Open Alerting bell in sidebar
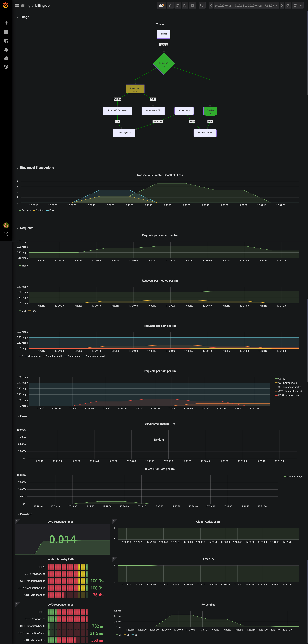The height and width of the screenshot is (644, 308). click(6, 49)
